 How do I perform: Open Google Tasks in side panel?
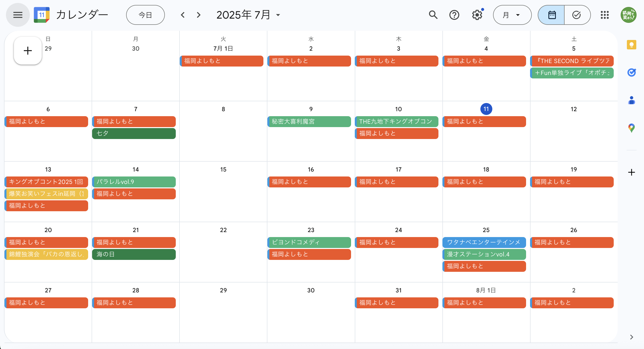tap(631, 72)
